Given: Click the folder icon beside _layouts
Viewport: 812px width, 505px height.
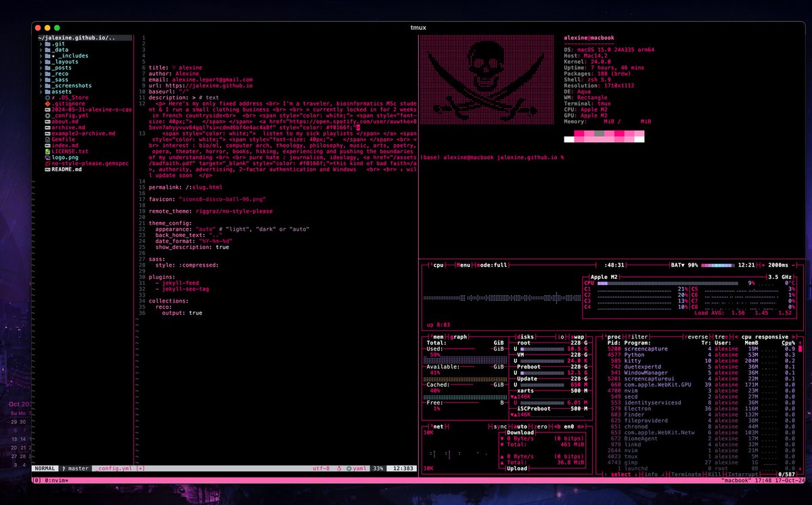Looking at the screenshot, I should click(47, 62).
